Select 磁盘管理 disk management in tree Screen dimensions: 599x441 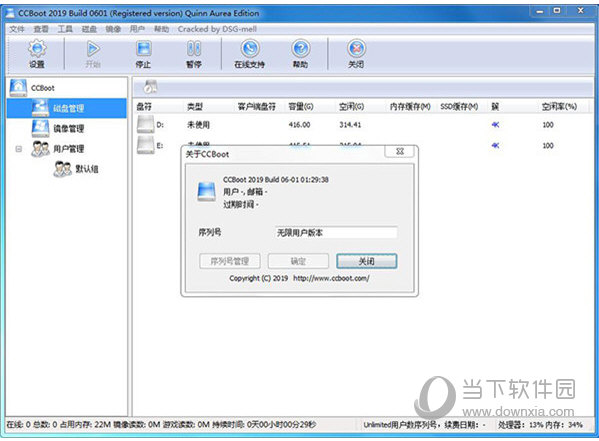(66, 108)
